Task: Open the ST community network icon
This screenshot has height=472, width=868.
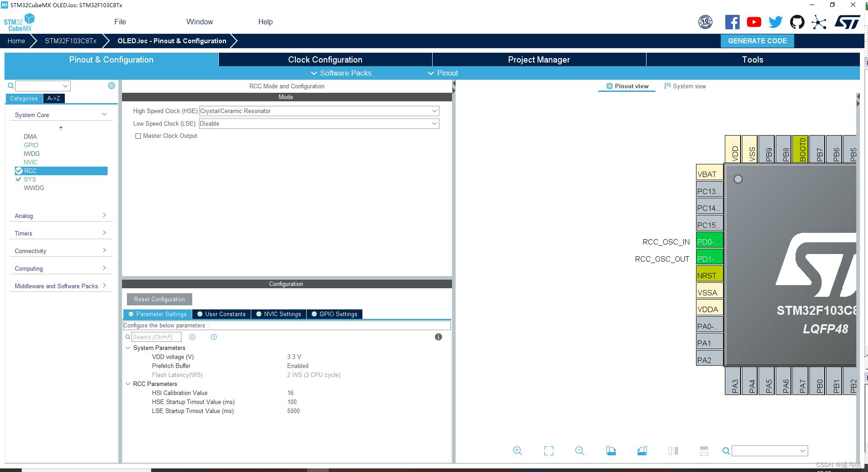Action: tap(819, 22)
